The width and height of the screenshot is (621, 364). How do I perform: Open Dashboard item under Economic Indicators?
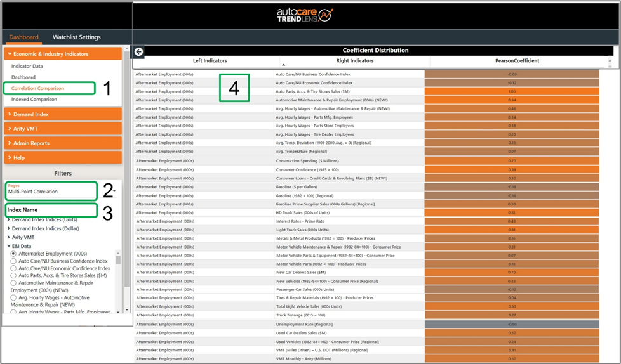coord(23,77)
